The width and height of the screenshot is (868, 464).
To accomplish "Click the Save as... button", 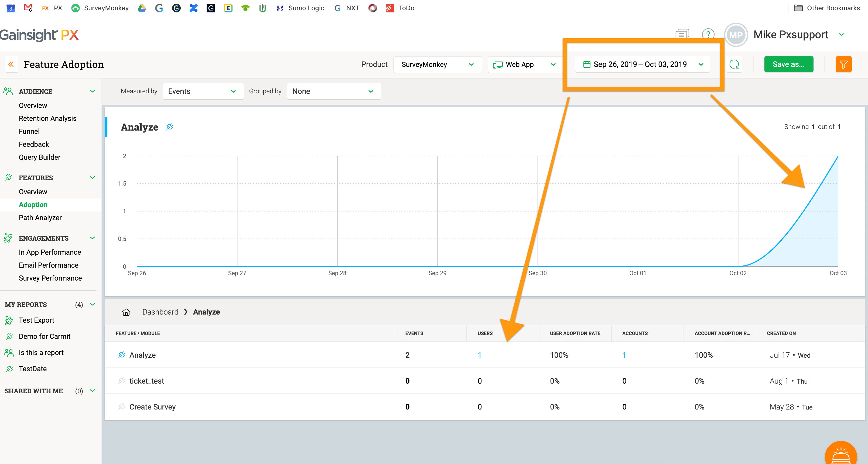I will pyautogui.click(x=788, y=64).
